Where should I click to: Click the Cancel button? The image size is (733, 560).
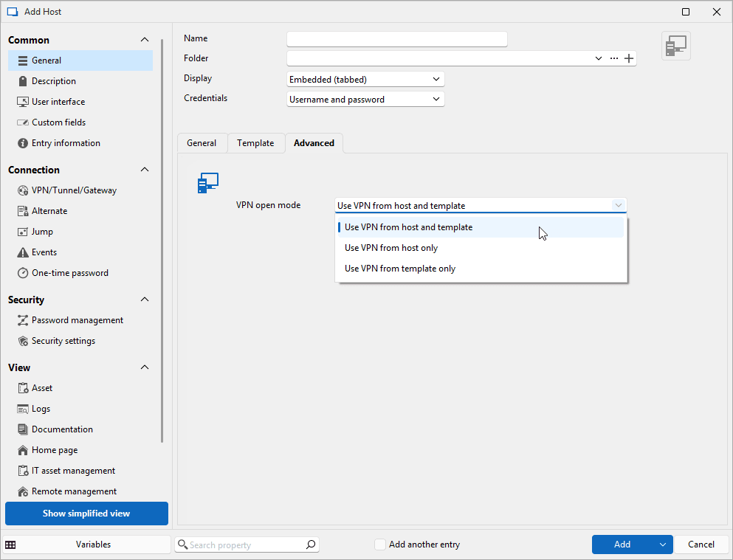(701, 545)
